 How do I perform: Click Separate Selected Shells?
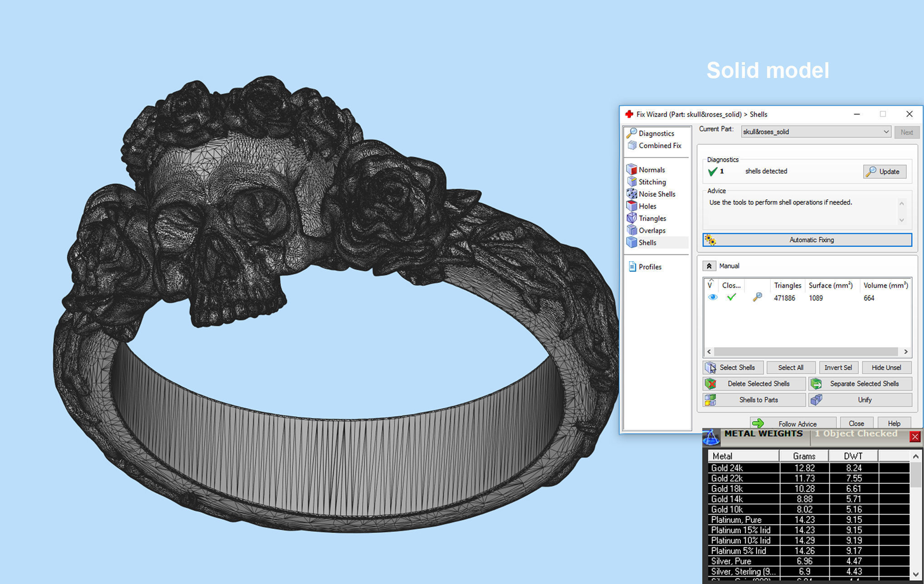[x=860, y=384]
